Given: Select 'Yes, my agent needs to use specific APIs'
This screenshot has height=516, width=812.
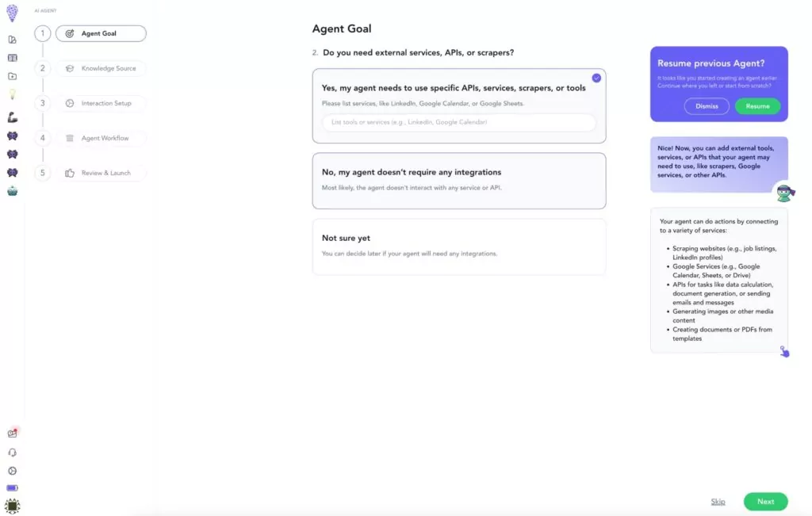Looking at the screenshot, I should (459, 106).
